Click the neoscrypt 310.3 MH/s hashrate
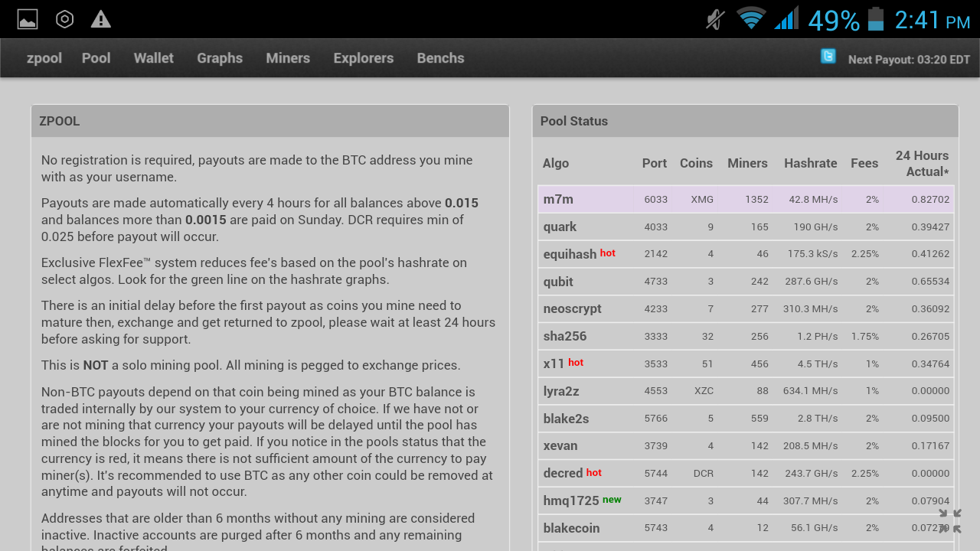This screenshot has height=551, width=980. click(x=811, y=308)
